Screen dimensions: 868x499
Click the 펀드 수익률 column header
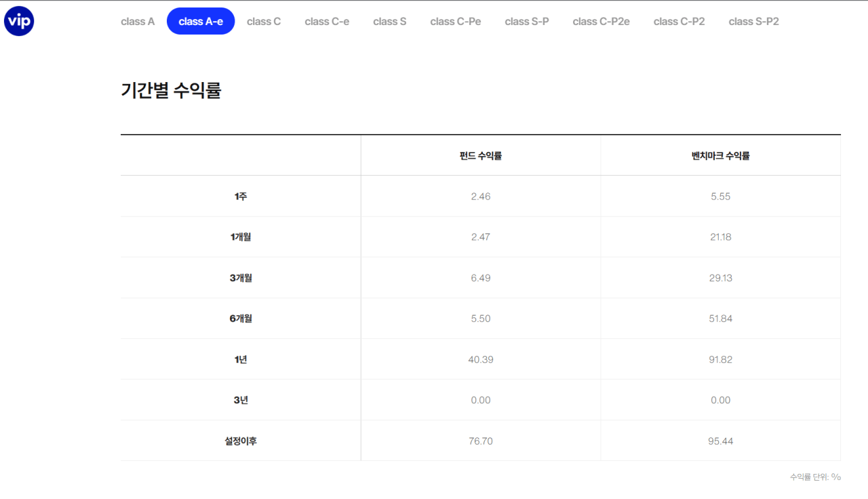(480, 155)
